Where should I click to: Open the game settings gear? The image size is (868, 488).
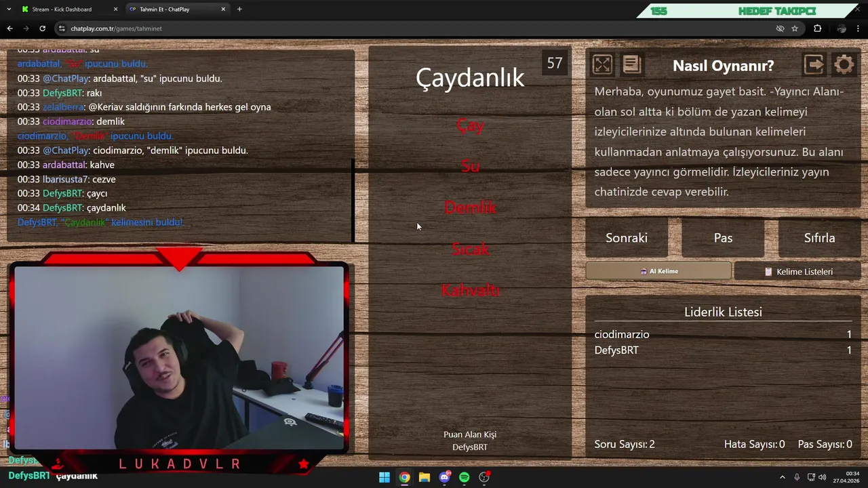(x=844, y=64)
